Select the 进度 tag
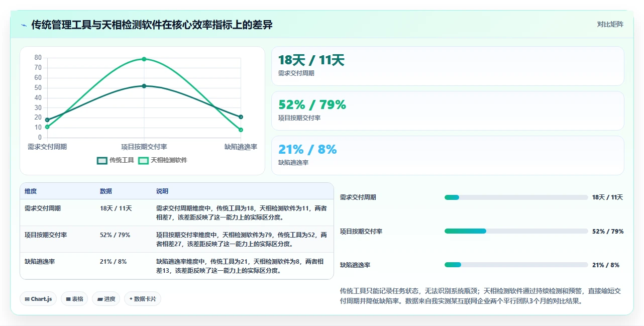This screenshot has width=644, height=326. (x=106, y=299)
